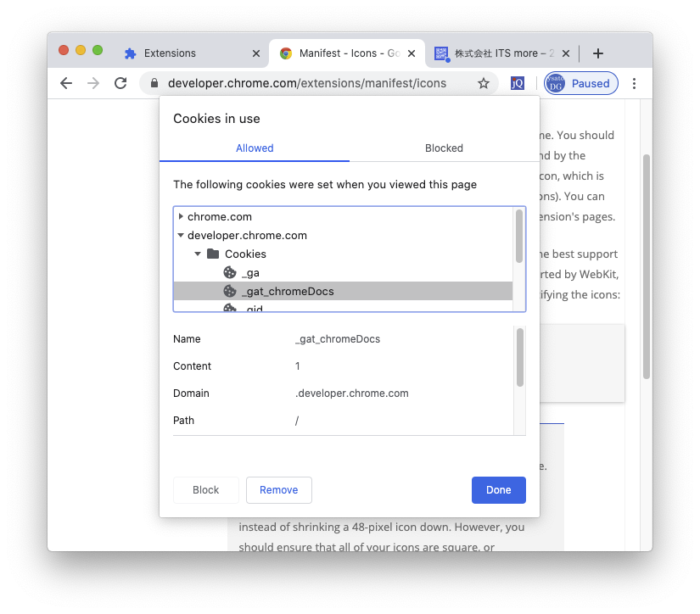Screen dimensions: 700x614
Task: Collapse the Cookies folder
Action: point(198,254)
